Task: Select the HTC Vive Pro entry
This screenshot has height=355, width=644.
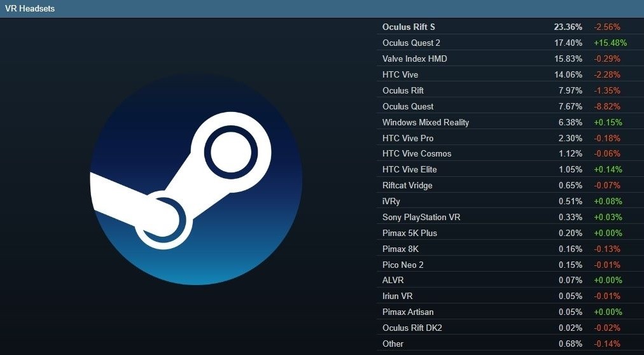Action: point(408,138)
